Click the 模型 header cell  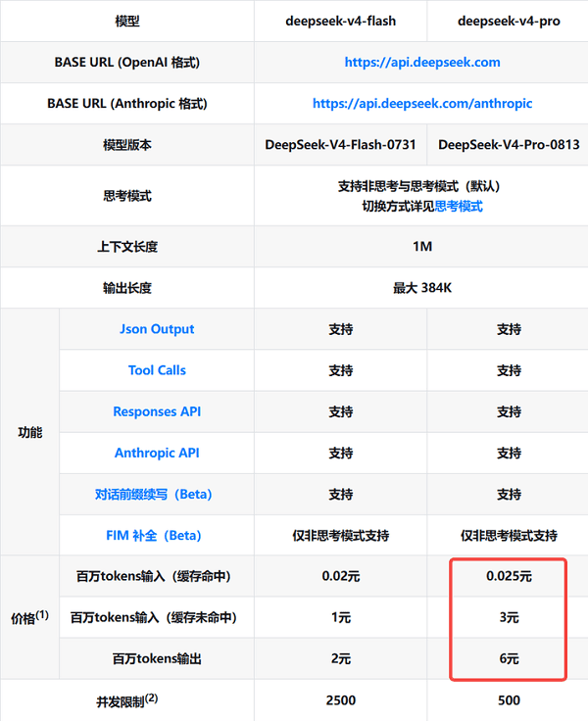click(127, 22)
